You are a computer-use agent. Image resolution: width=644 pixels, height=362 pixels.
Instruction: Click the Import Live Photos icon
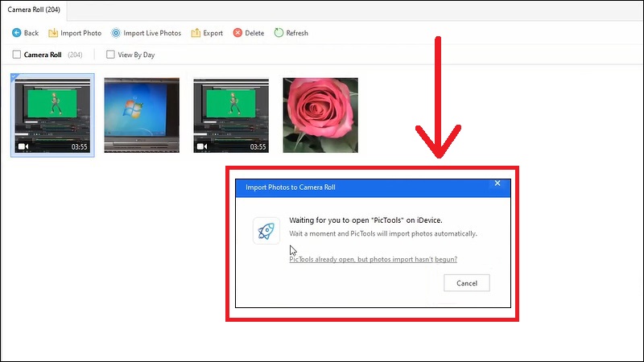pyautogui.click(x=116, y=33)
